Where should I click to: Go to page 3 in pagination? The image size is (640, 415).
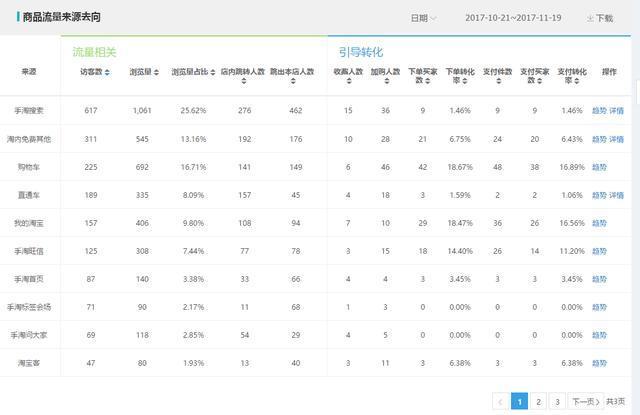(x=557, y=402)
